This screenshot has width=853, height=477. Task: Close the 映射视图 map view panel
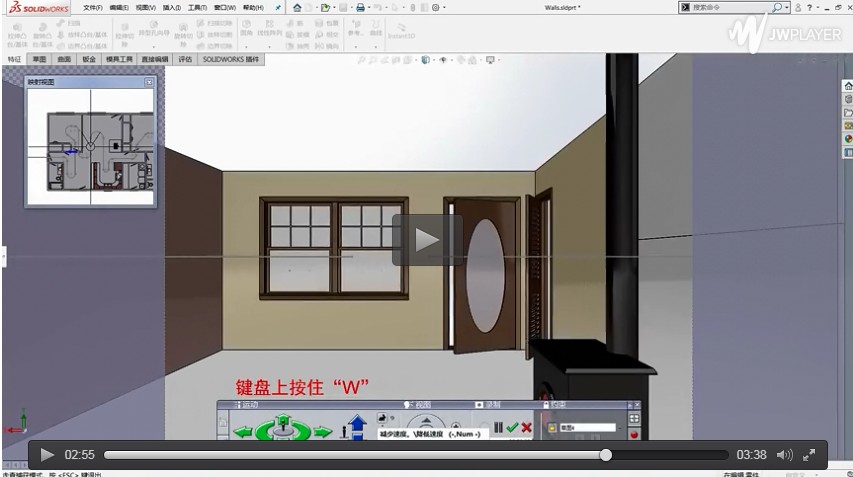pos(149,82)
